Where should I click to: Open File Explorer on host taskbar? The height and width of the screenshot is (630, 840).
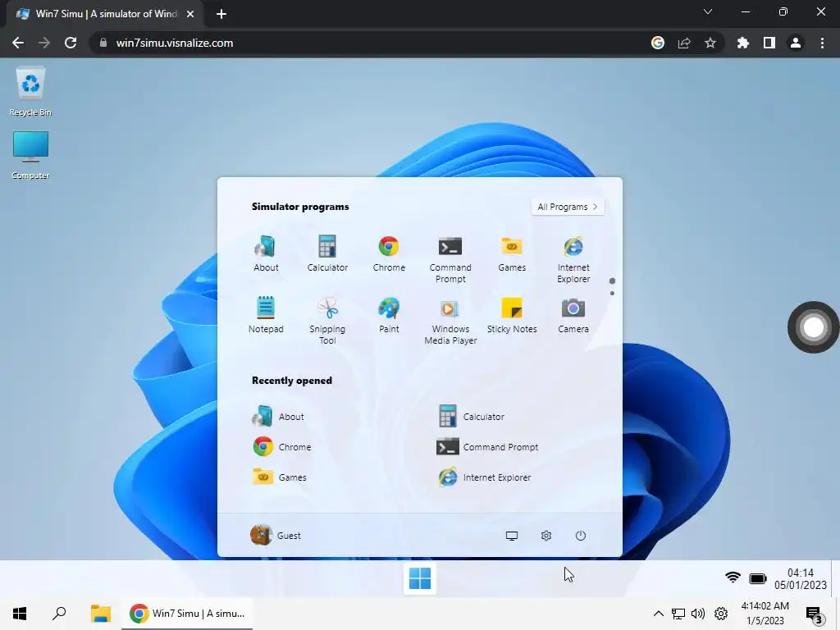100,614
